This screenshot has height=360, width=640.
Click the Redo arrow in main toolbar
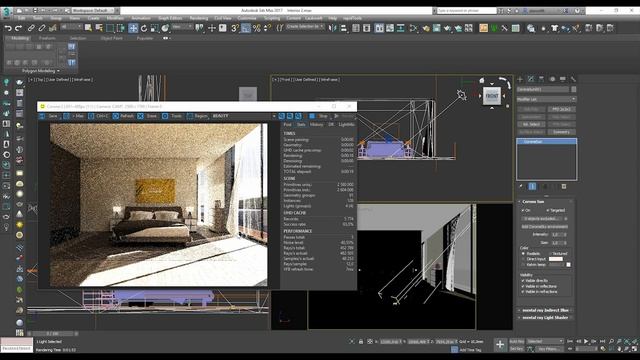coord(18,28)
